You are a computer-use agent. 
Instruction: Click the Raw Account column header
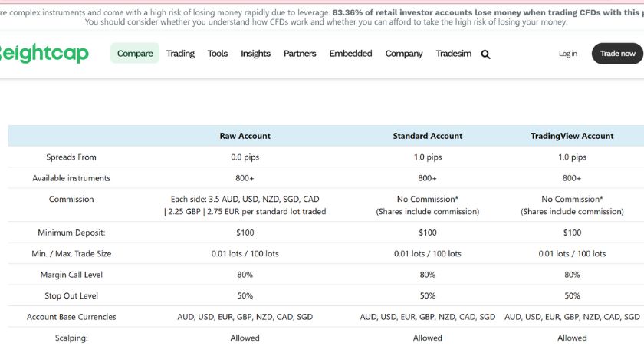245,136
